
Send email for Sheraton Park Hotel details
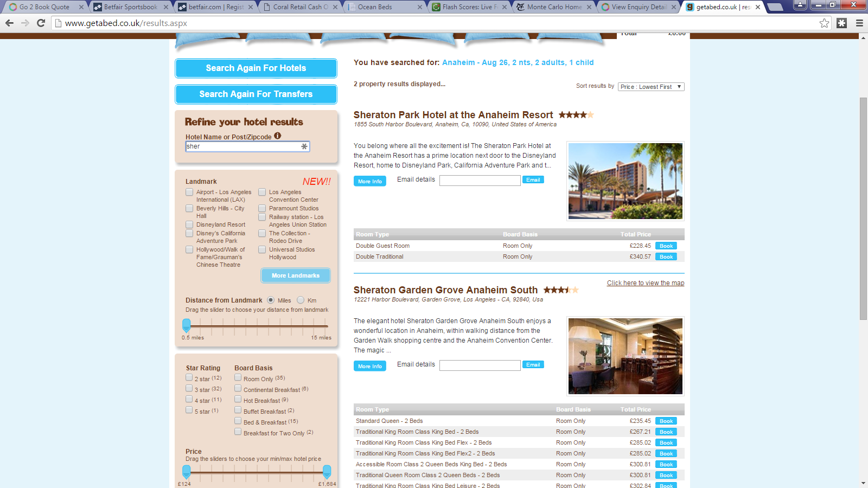pos(533,180)
